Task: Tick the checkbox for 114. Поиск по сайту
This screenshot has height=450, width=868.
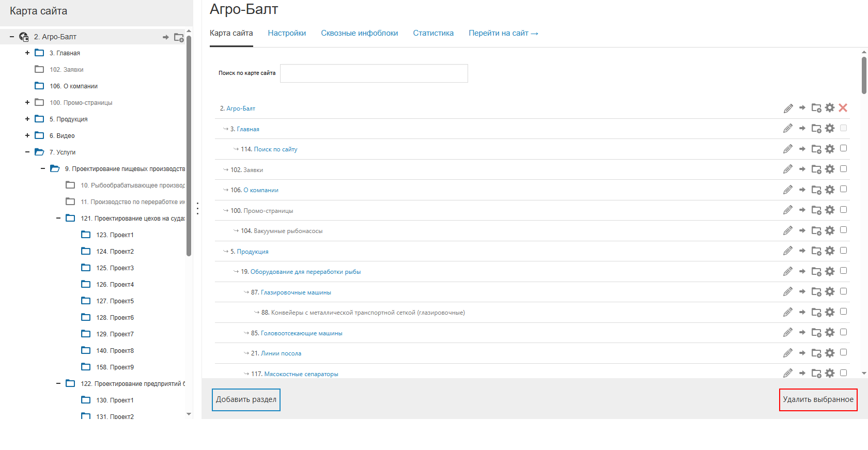Action: (x=844, y=148)
